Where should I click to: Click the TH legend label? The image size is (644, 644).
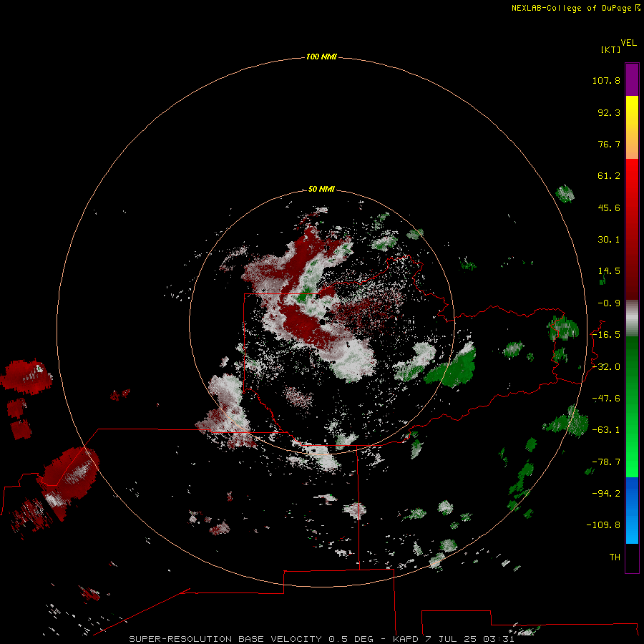coord(615,557)
